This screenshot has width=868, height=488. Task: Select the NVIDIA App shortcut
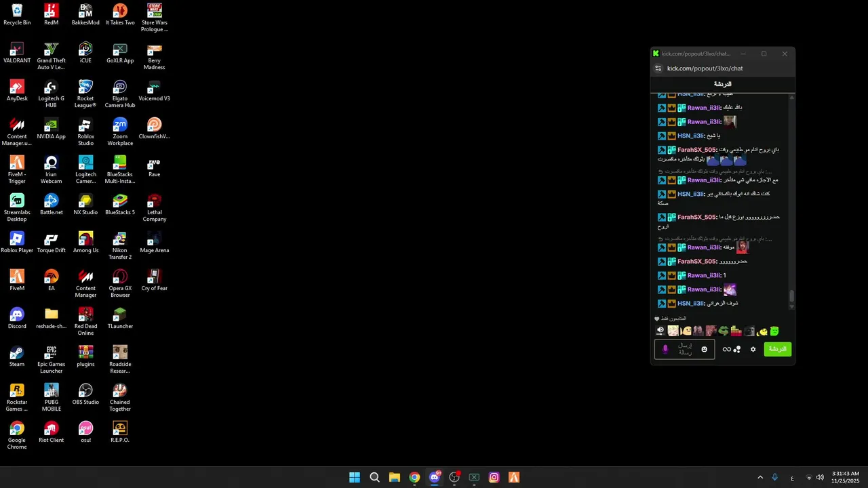(x=51, y=129)
